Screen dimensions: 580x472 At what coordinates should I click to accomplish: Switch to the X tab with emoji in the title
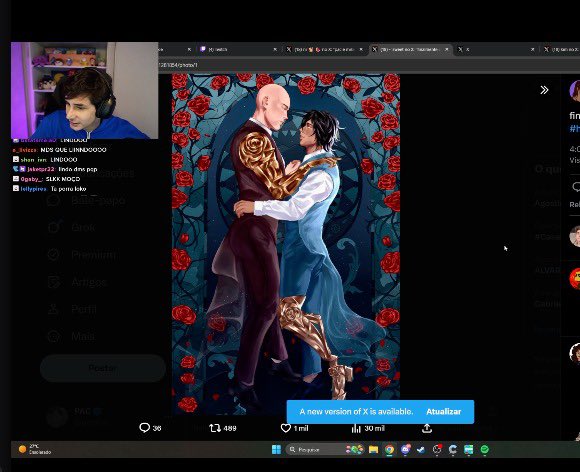(x=324, y=49)
